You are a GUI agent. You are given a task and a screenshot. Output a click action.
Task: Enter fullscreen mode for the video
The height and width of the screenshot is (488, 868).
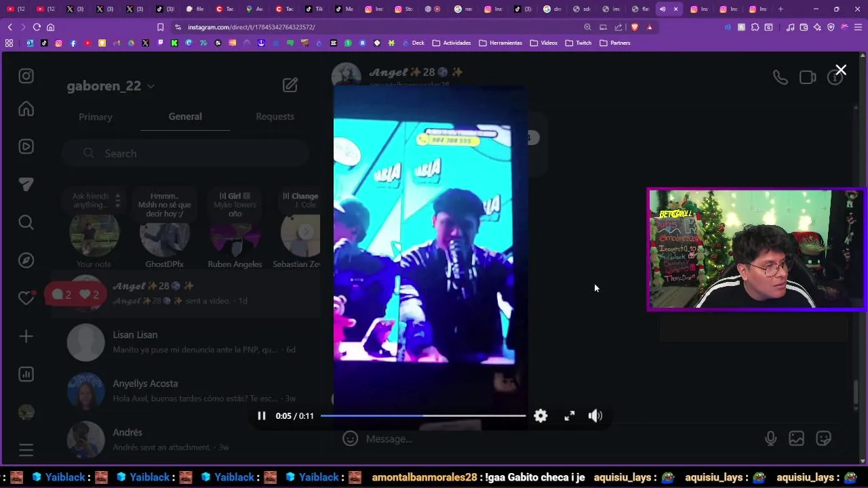point(570,415)
